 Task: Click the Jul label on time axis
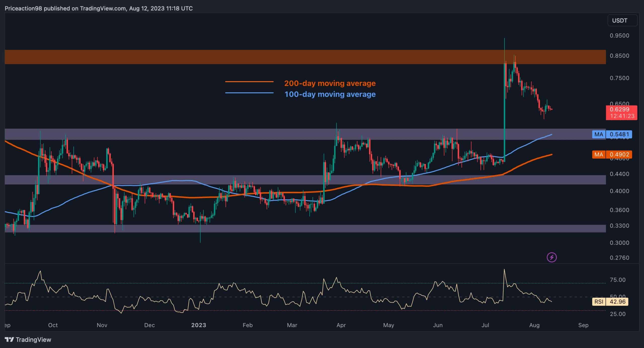[485, 325]
